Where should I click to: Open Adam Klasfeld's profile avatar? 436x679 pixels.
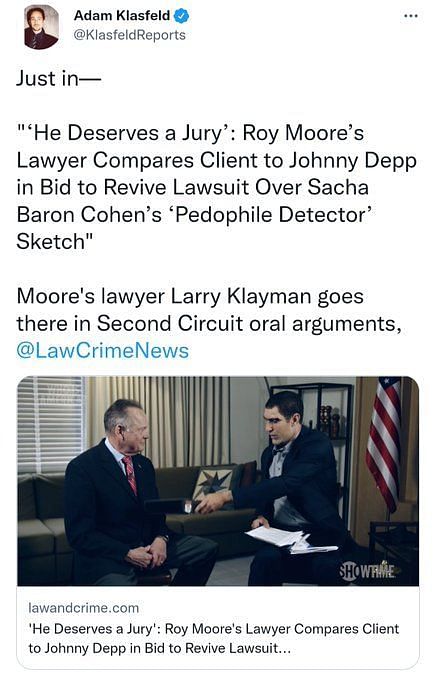point(41,27)
